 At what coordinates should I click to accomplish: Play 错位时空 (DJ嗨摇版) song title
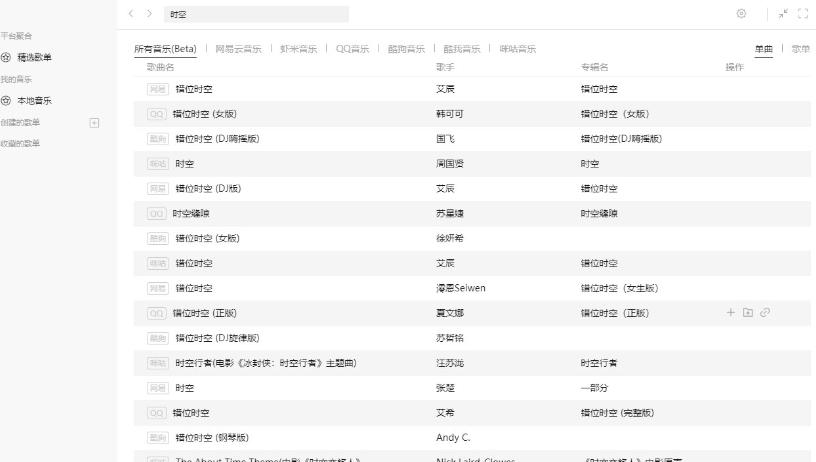coord(218,139)
